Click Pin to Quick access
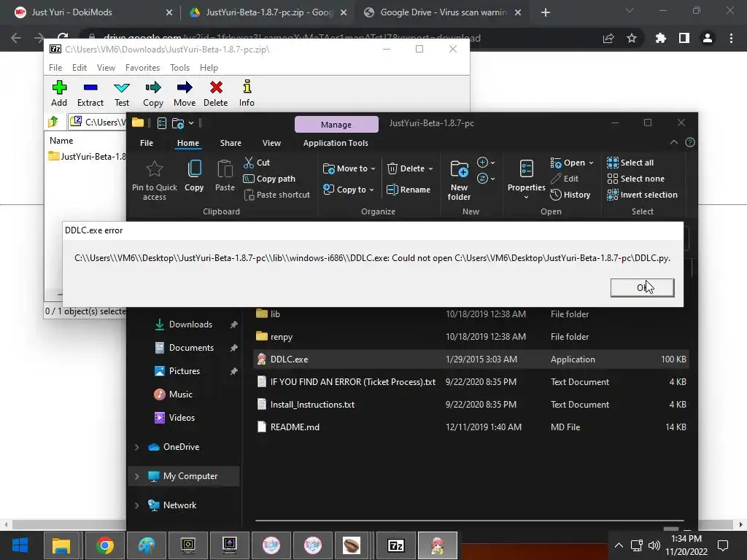747x560 pixels. coord(155,180)
